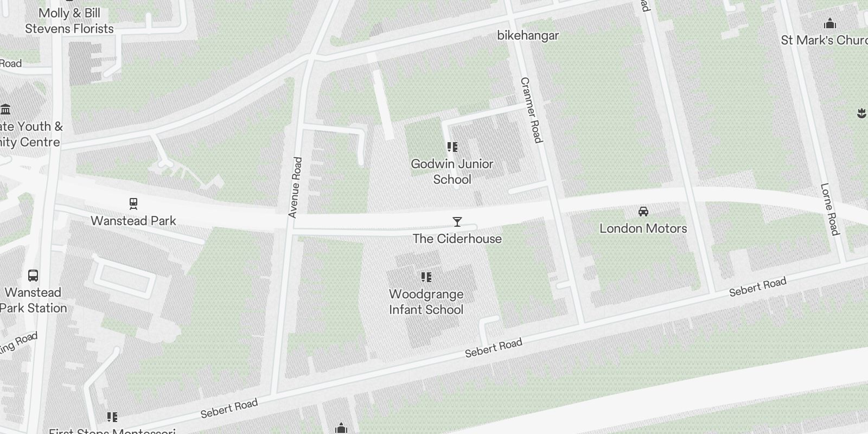
Task: Click the Wanstead Park station name label
Action: click(133, 221)
